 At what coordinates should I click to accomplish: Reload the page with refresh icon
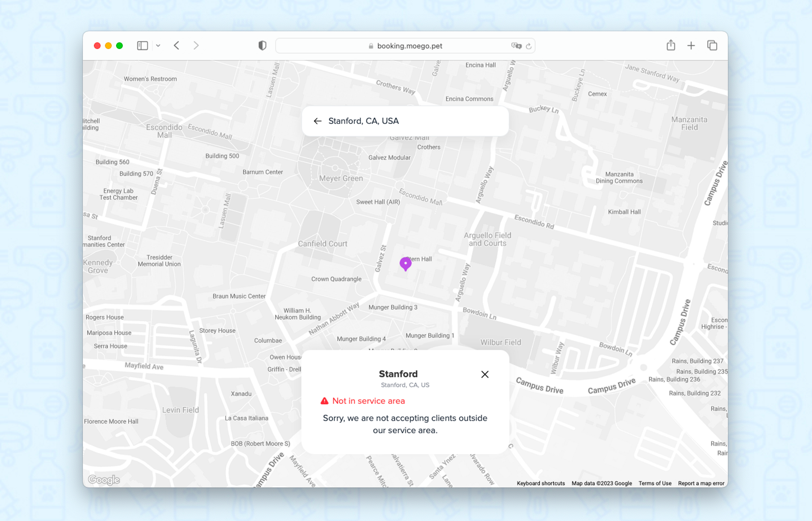tap(529, 46)
